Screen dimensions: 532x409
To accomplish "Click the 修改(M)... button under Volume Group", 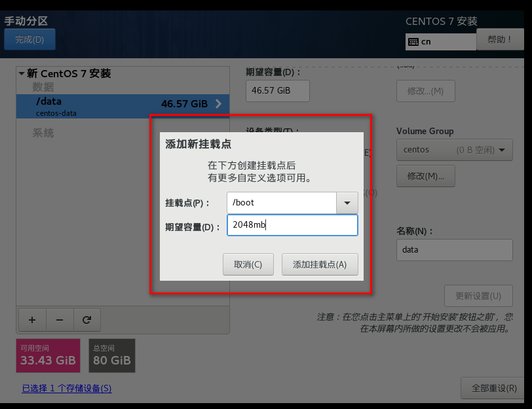I will [425, 176].
